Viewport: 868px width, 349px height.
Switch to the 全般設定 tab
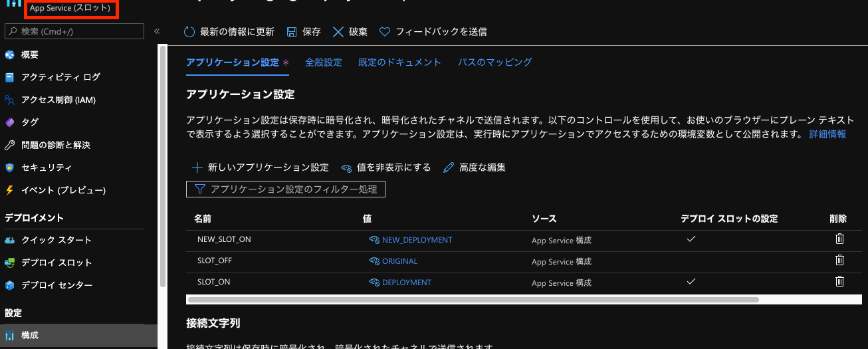pos(324,62)
